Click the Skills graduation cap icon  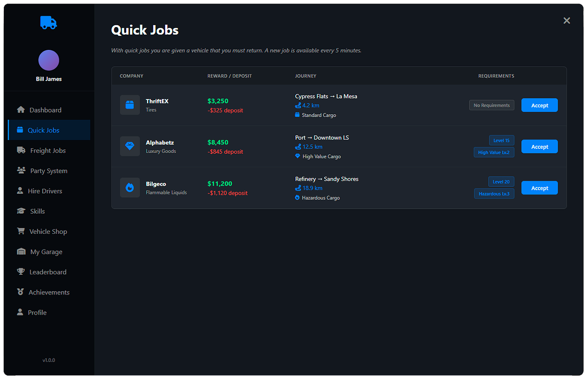(21, 211)
